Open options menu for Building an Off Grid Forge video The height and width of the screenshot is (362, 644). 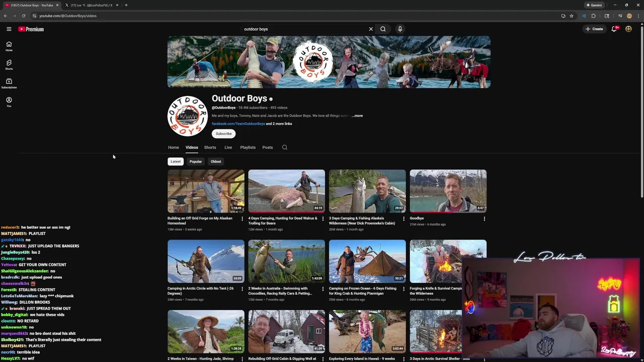[x=242, y=219]
